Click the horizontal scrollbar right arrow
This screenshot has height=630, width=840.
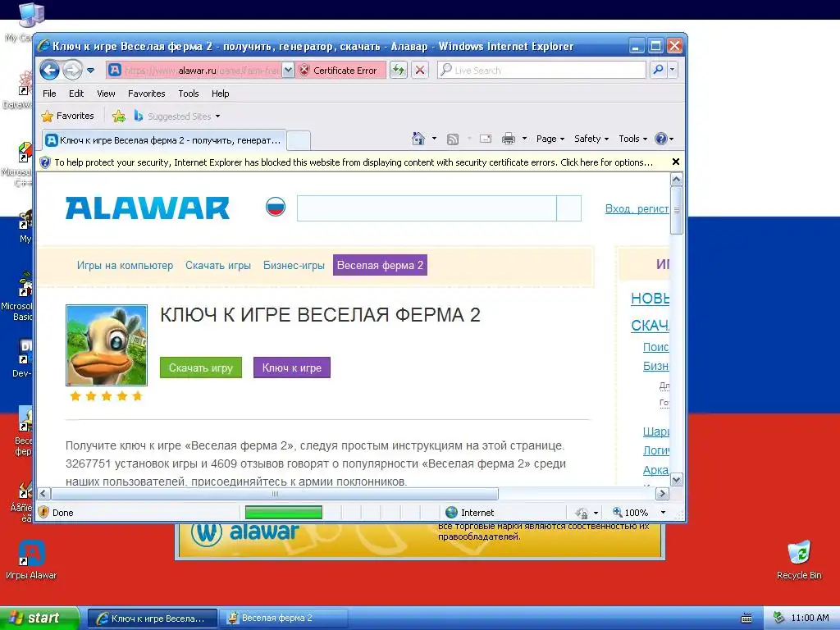coord(662,493)
